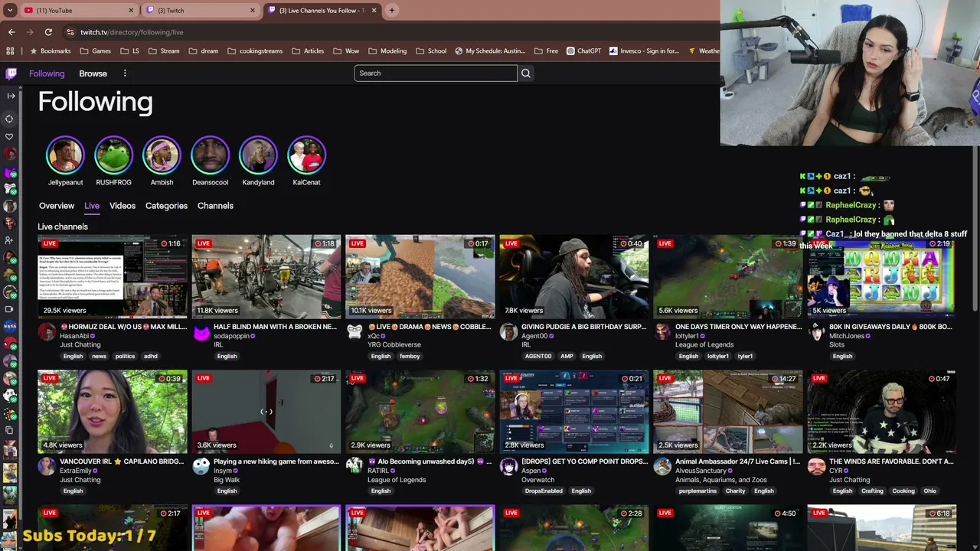The image size is (980, 551).
Task: Switch to the Videos tab
Action: click(122, 206)
